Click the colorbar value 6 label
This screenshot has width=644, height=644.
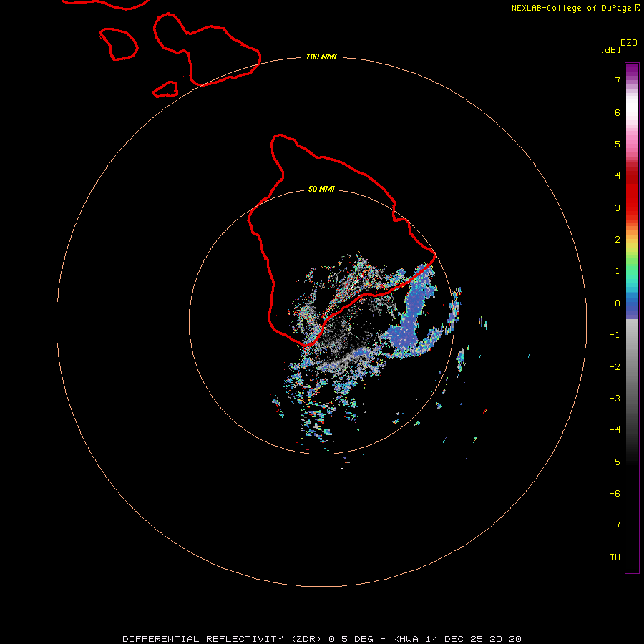pyautogui.click(x=618, y=112)
